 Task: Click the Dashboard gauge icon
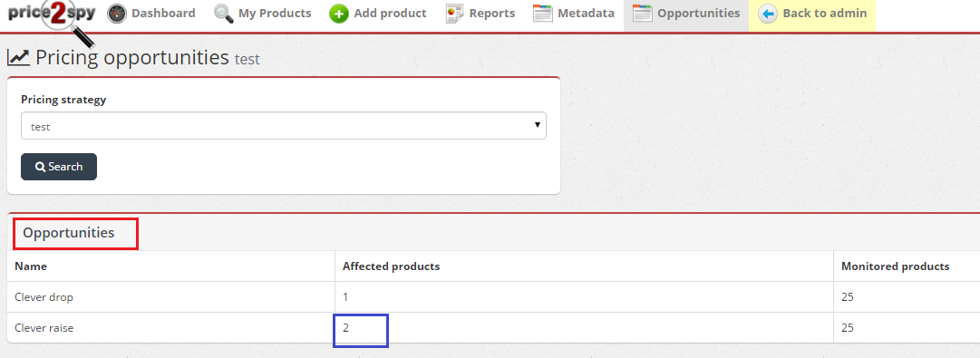click(117, 13)
